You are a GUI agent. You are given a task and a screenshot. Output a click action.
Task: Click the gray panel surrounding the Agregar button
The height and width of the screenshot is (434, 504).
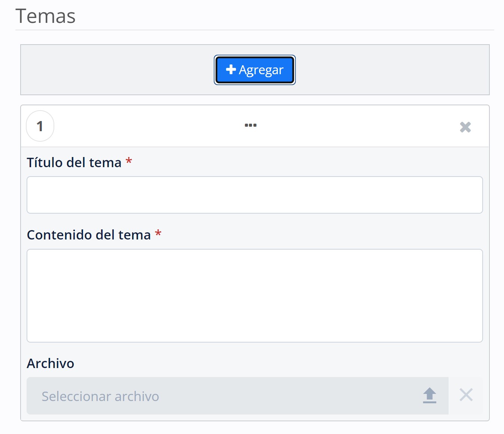click(x=112, y=70)
